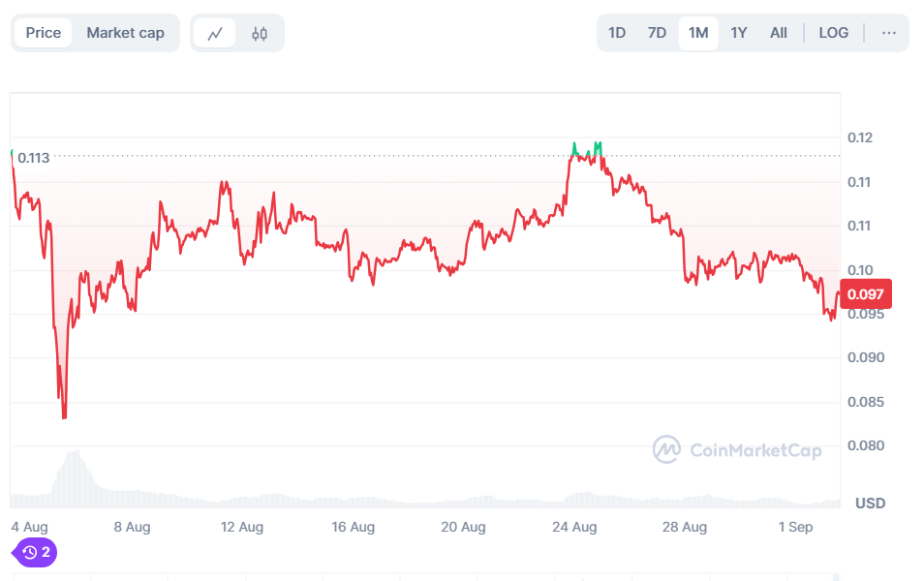Image resolution: width=924 pixels, height=581 pixels.
Task: Click the red 0.097 current price label
Action: click(x=865, y=294)
